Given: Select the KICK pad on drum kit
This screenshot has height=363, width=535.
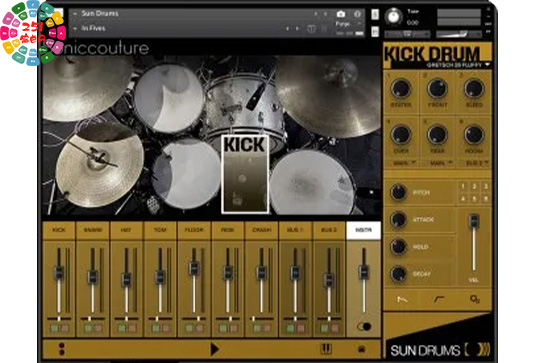Looking at the screenshot, I should 245,174.
